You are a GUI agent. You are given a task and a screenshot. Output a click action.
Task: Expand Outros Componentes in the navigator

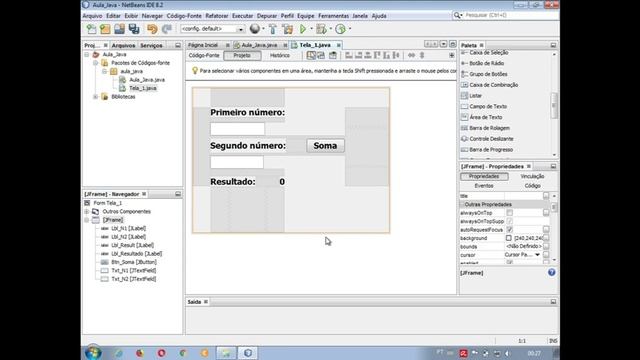(87, 211)
